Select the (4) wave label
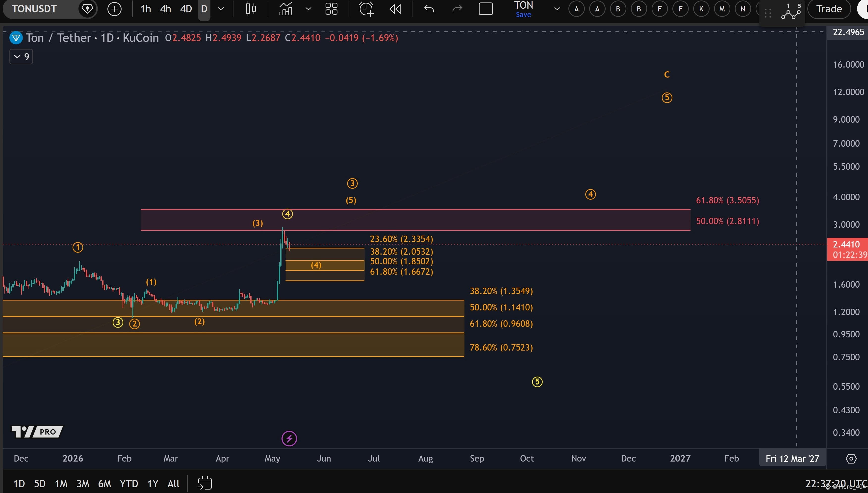Viewport: 868px width, 493px height. (x=316, y=265)
